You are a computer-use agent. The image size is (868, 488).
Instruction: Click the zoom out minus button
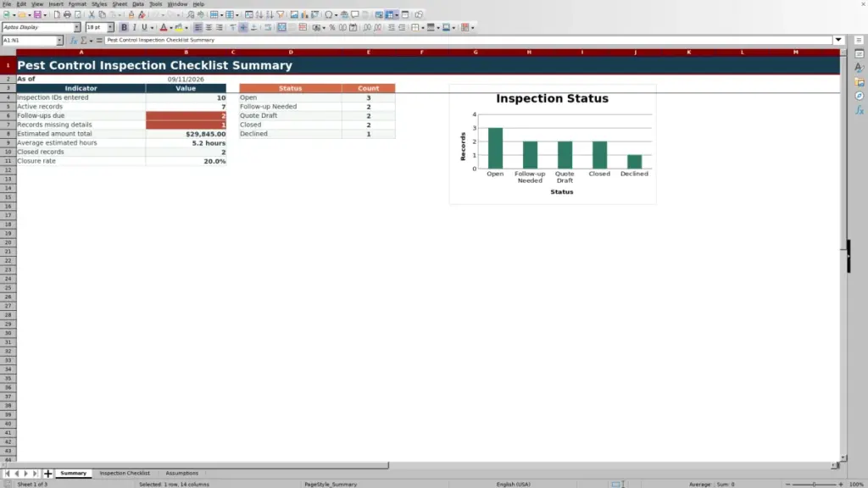pyautogui.click(x=787, y=484)
